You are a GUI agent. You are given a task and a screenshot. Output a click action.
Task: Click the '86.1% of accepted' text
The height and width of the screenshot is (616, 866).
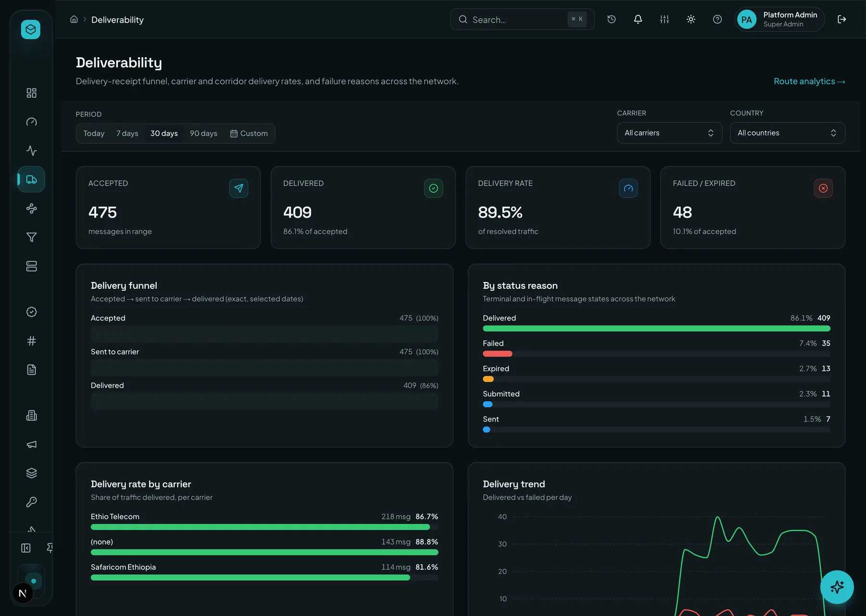pos(315,231)
